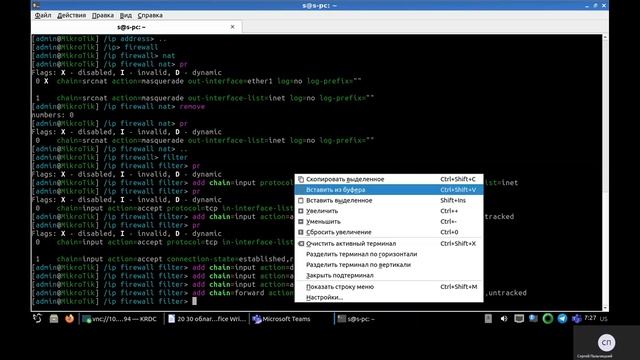Image resolution: width=640 pixels, height=360 pixels.
Task: Click the terminal scrollbar down arrow
Action: (x=605, y=308)
